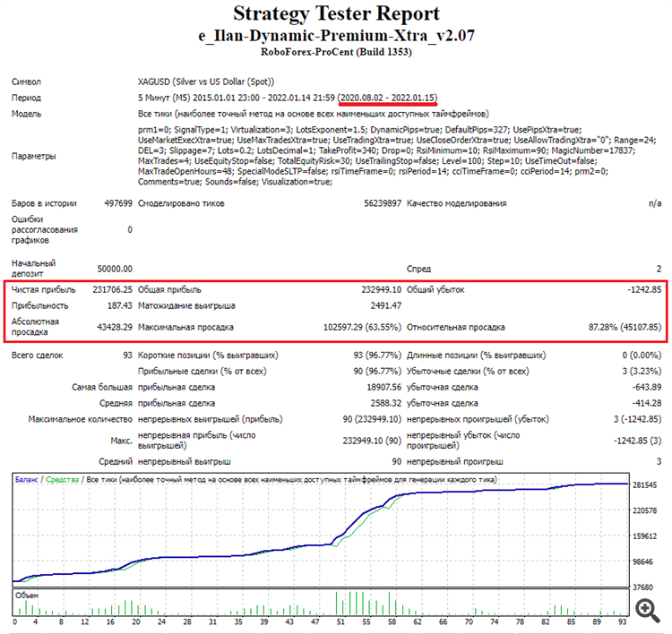Click largest profit trade 18907.56

[384, 387]
